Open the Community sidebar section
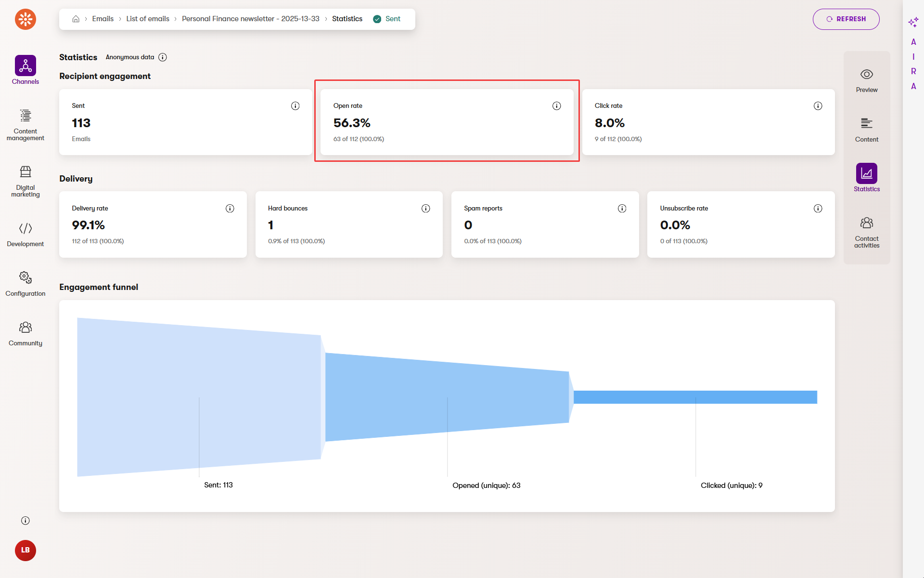Image resolution: width=924 pixels, height=578 pixels. pos(25,334)
